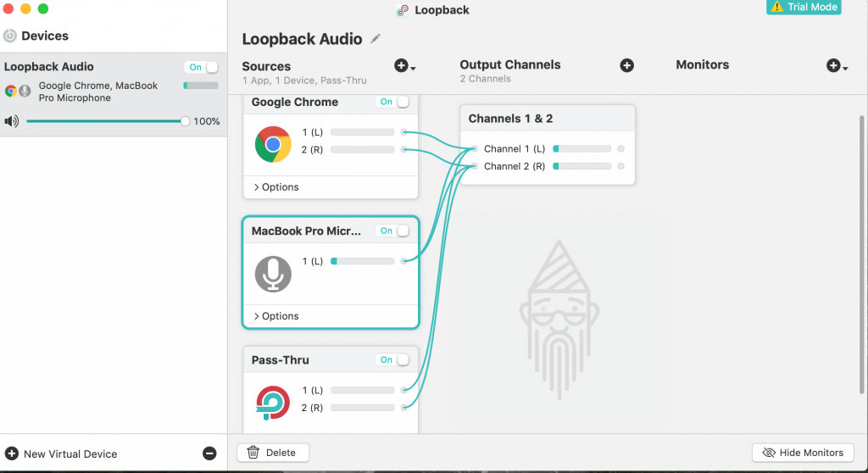Expand Options under Google Chrome source
This screenshot has width=868, height=473.
click(x=276, y=187)
